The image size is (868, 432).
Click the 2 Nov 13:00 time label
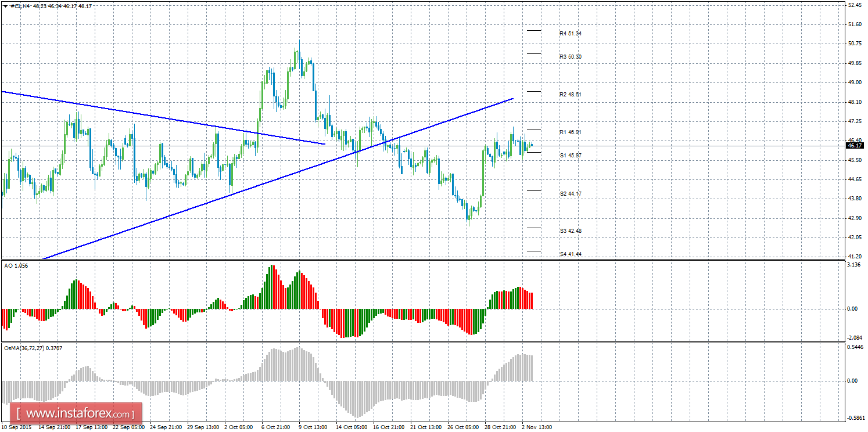(537, 427)
